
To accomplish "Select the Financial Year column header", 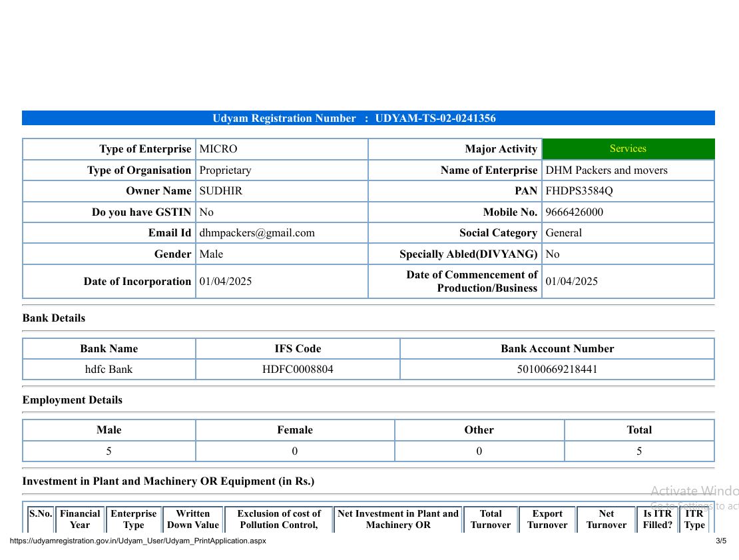I will click(x=80, y=519).
